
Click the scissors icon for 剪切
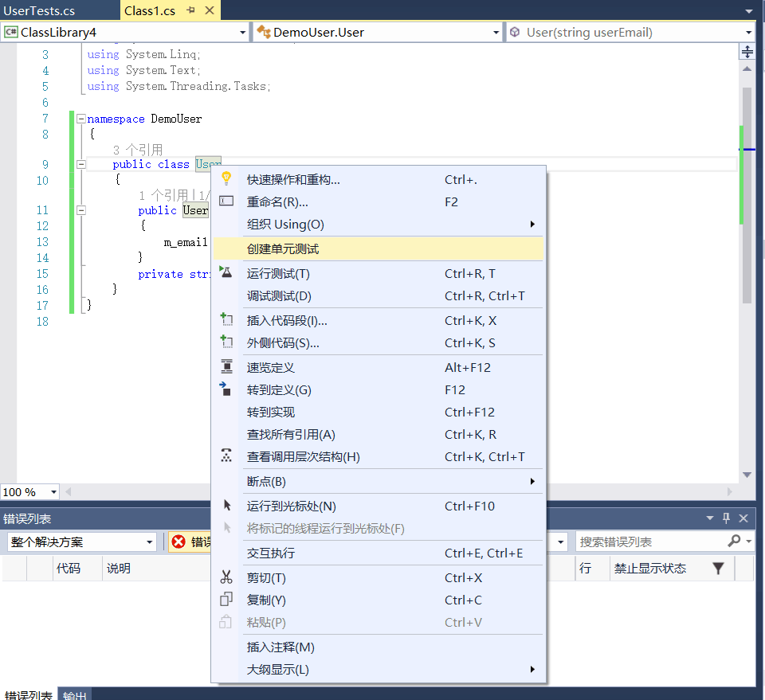tap(226, 577)
